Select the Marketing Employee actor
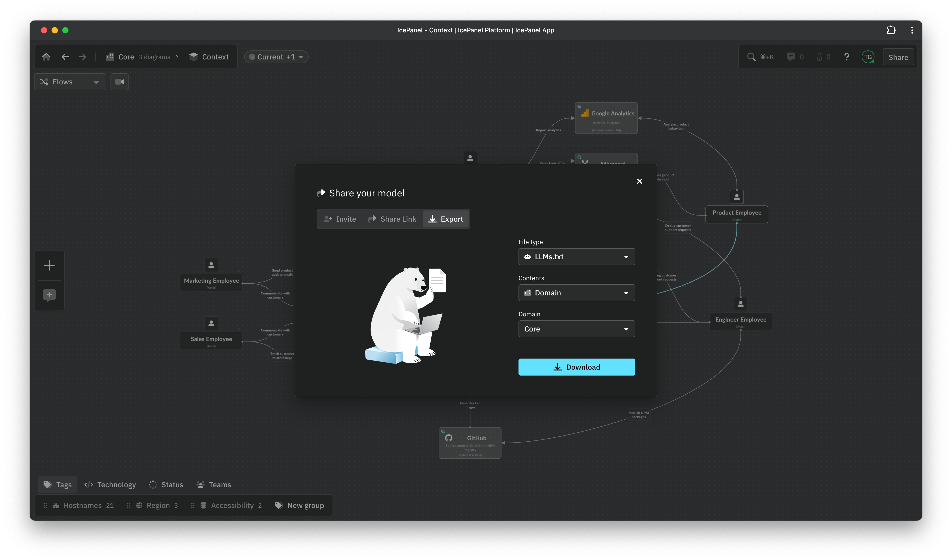The height and width of the screenshot is (560, 952). click(x=211, y=282)
